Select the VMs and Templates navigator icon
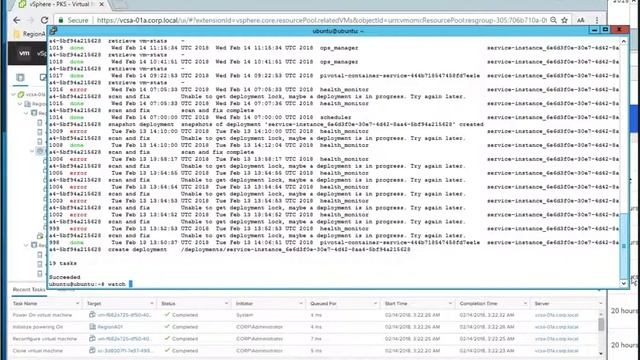The height and width of the screenshot is (360, 640). 42,77
